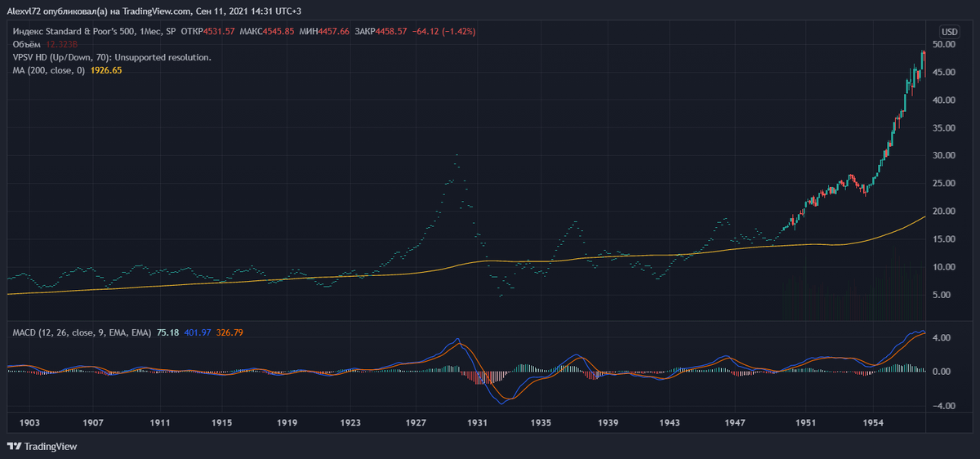Click the МИН 4457.66 low value
Viewport: 980px width, 459px height.
tap(323, 31)
